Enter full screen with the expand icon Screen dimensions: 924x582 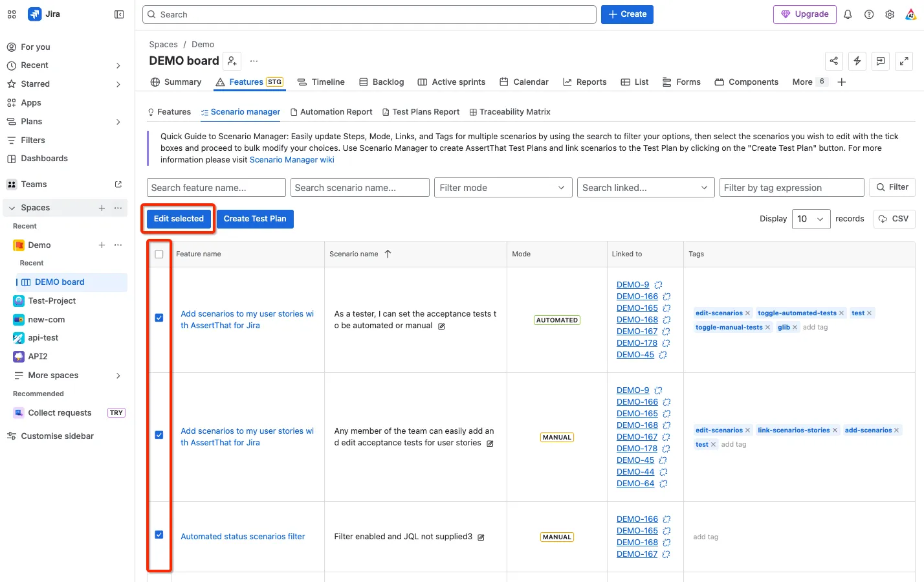click(904, 61)
